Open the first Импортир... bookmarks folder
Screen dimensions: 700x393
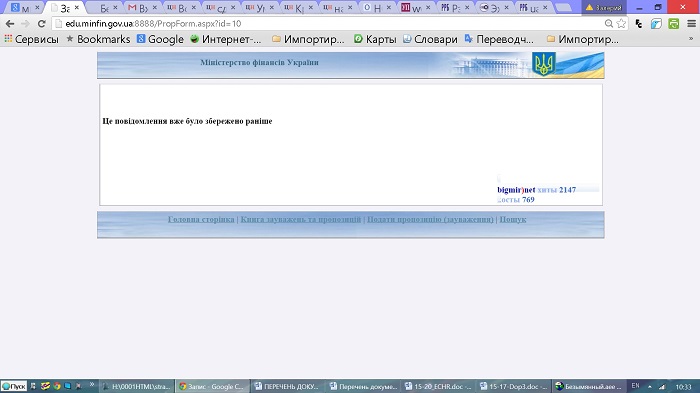point(308,39)
